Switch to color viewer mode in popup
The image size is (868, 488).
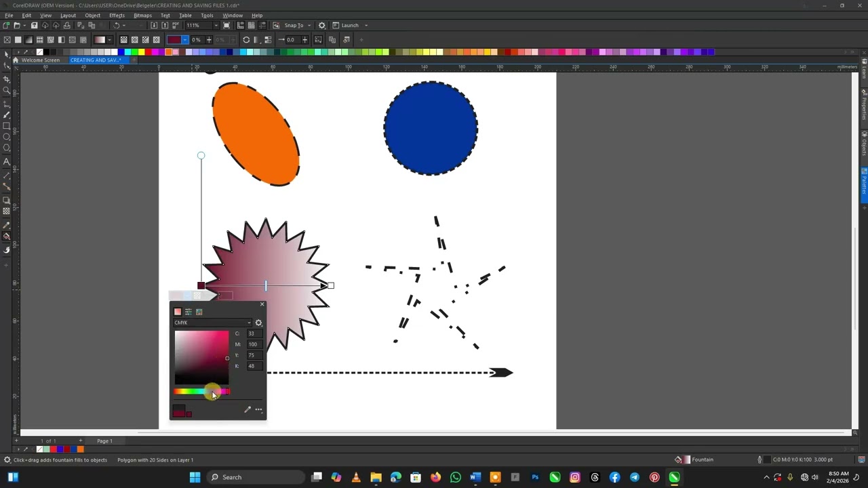pyautogui.click(x=178, y=312)
